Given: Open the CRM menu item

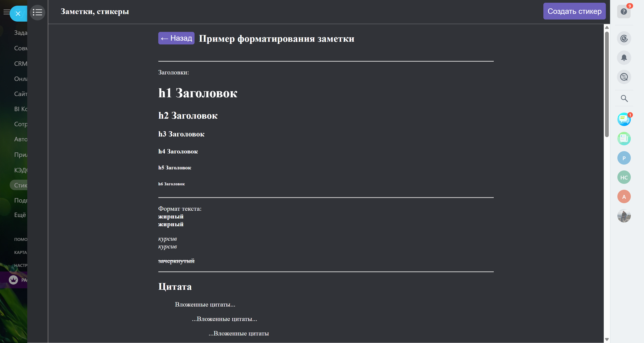Looking at the screenshot, I should pos(21,64).
